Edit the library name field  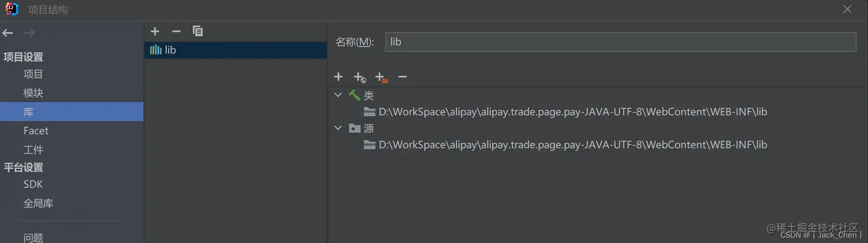pos(621,42)
